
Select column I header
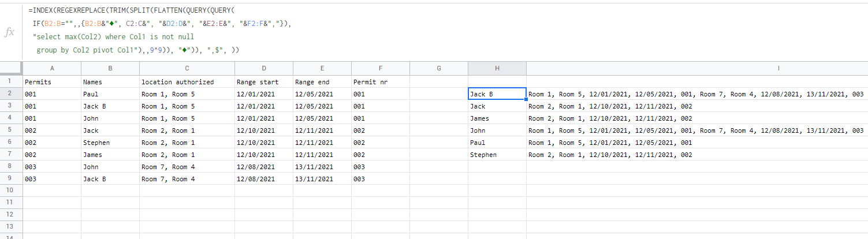(697, 69)
